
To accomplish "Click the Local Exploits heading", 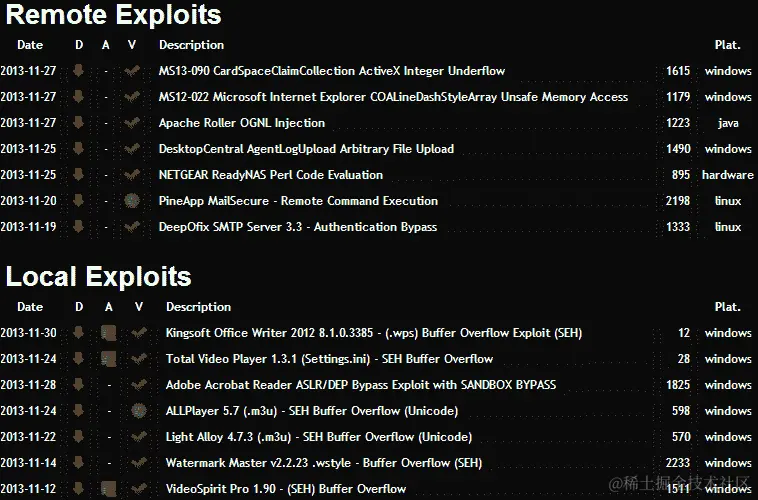I will point(99,277).
